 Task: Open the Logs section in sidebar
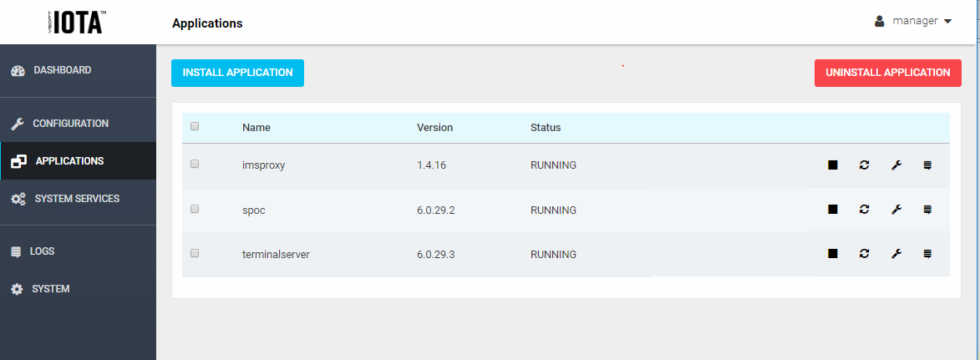(42, 251)
